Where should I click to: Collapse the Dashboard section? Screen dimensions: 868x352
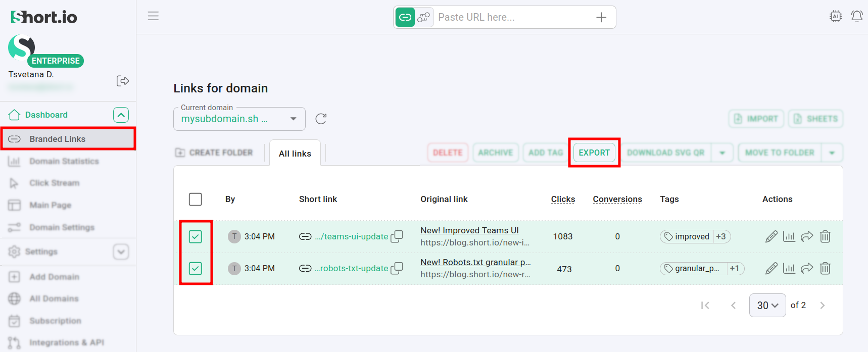121,115
